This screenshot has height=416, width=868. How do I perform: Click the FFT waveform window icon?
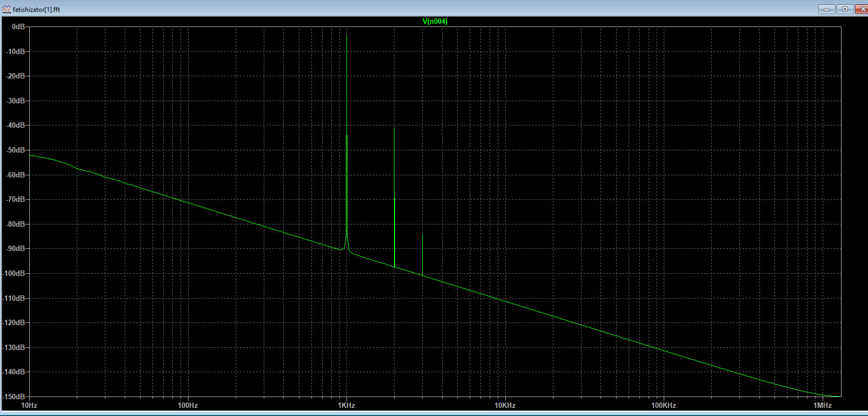(x=6, y=9)
